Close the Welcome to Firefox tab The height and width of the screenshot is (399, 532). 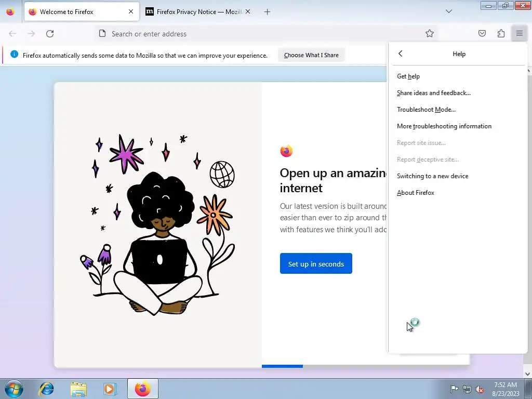(131, 11)
